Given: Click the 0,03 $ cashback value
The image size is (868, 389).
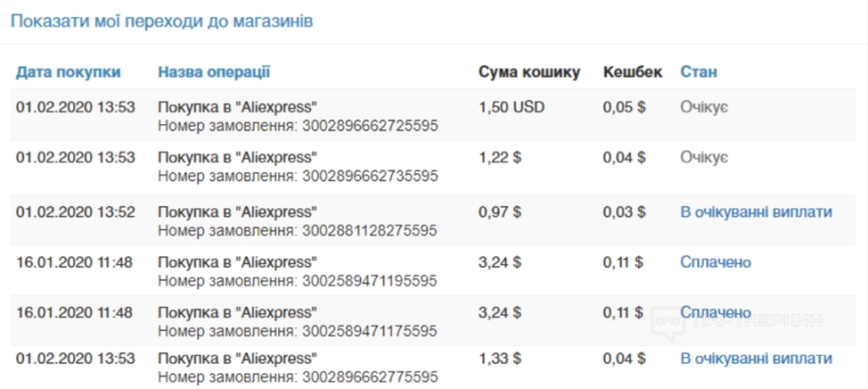Looking at the screenshot, I should [624, 212].
